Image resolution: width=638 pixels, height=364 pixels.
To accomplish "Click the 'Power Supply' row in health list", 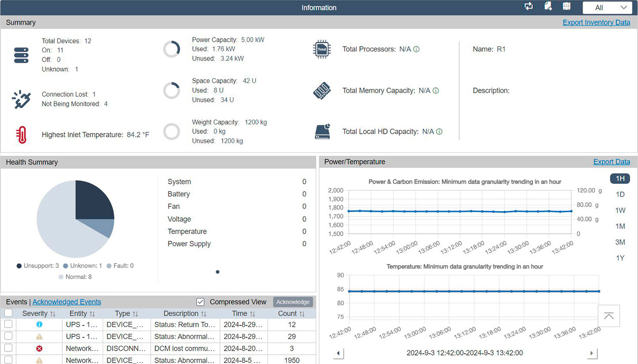I will coord(237,244).
